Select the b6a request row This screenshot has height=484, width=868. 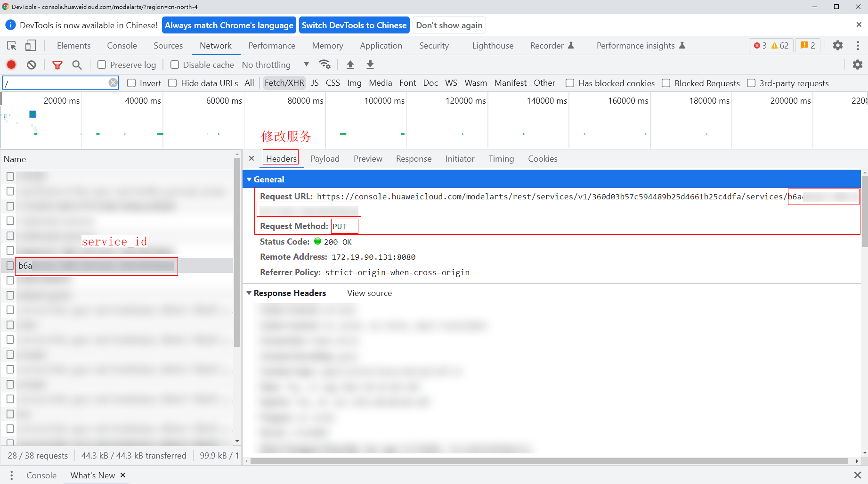click(x=117, y=266)
